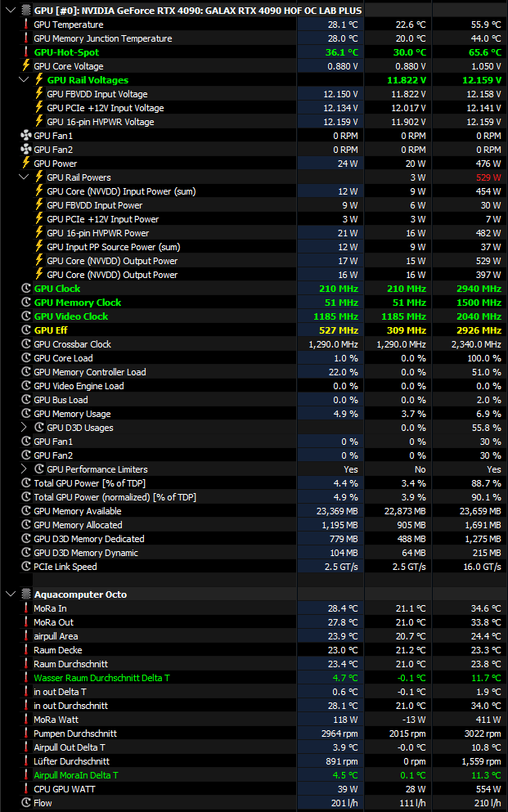The image size is (508, 812).
Task: Click lightning icon next to GPU Rail Powers
Action: (x=38, y=177)
